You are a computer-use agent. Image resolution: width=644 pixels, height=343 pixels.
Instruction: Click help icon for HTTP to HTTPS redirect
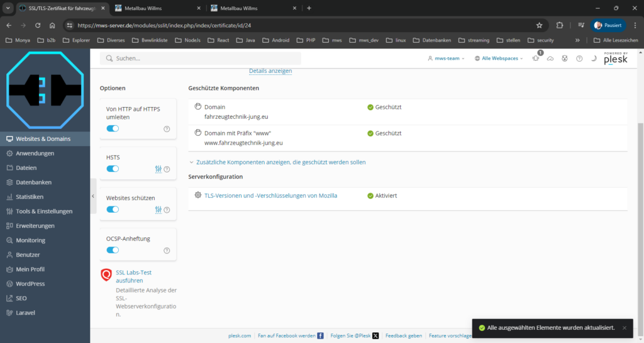coord(167,129)
